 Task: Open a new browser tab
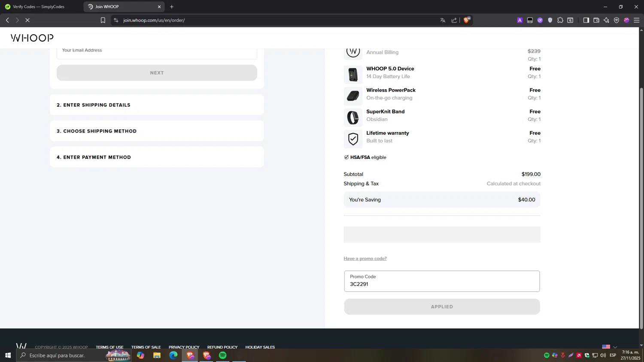(x=172, y=7)
